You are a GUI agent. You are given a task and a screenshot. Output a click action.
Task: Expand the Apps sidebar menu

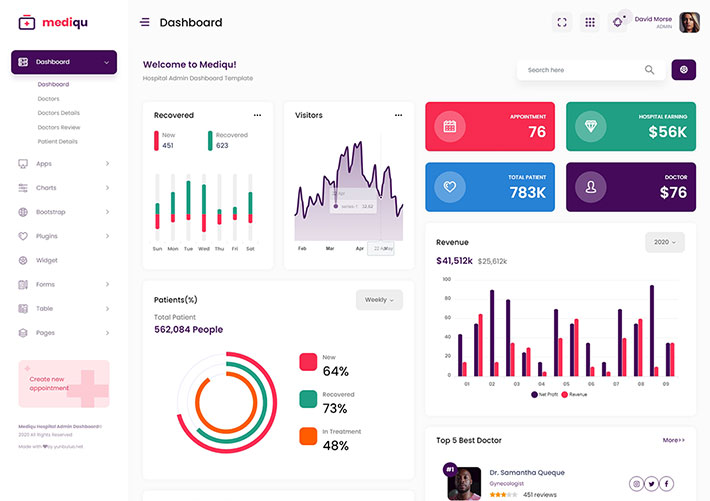click(x=64, y=164)
